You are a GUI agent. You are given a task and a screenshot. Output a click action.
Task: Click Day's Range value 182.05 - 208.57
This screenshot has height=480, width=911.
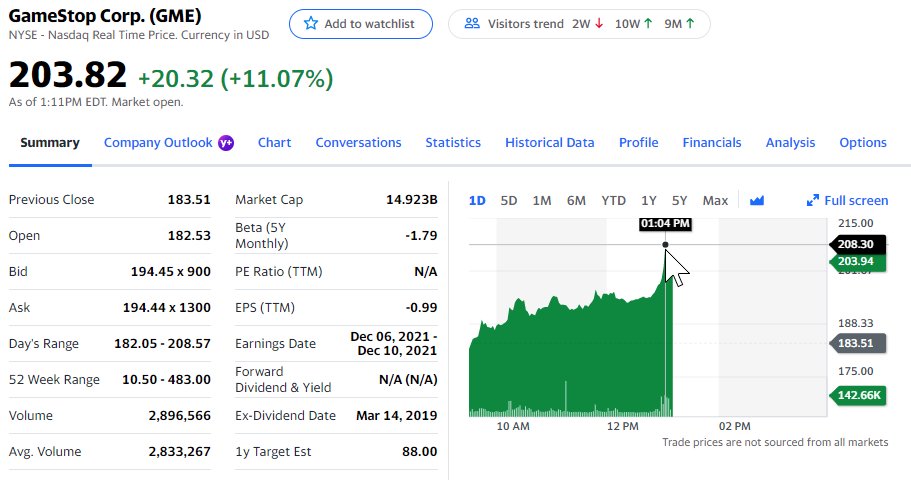162,343
